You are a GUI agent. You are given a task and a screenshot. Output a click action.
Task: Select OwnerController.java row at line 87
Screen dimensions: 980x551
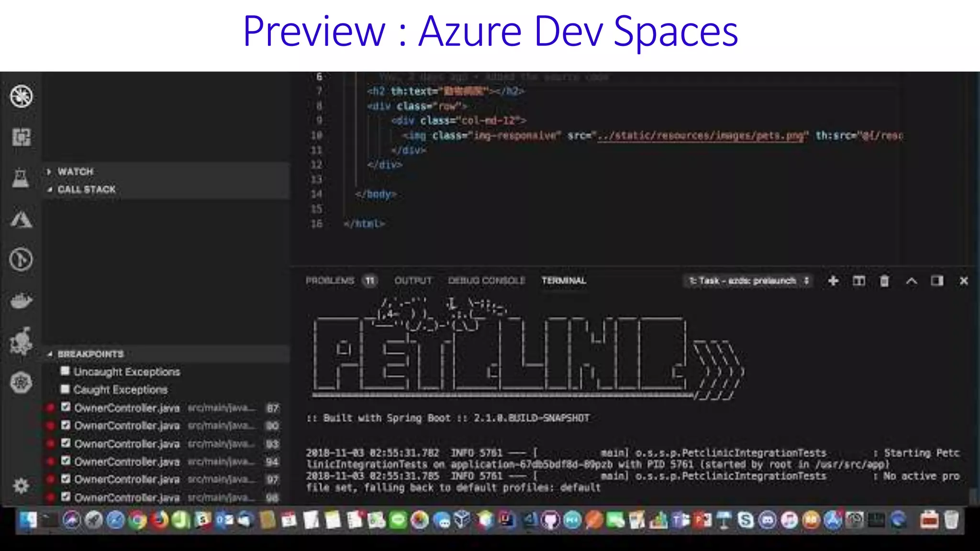coord(166,408)
